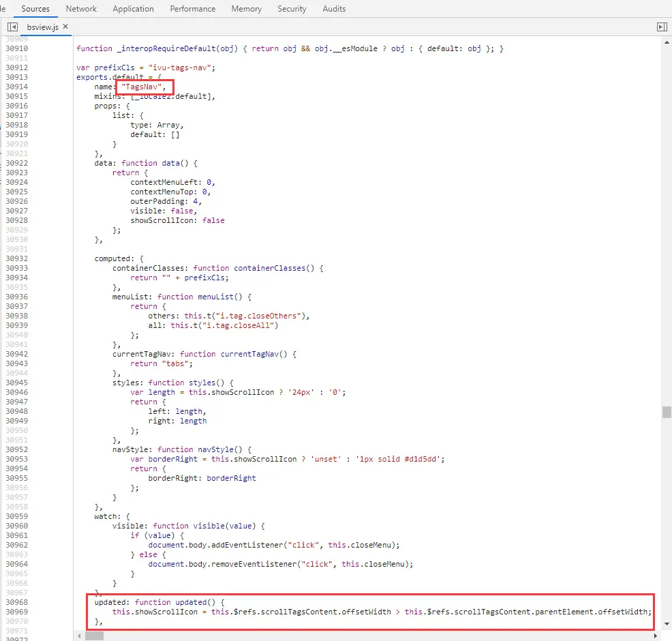Viewport: 672px width, 641px height.
Task: Set breakpoint on line number 30914
Action: (17, 87)
